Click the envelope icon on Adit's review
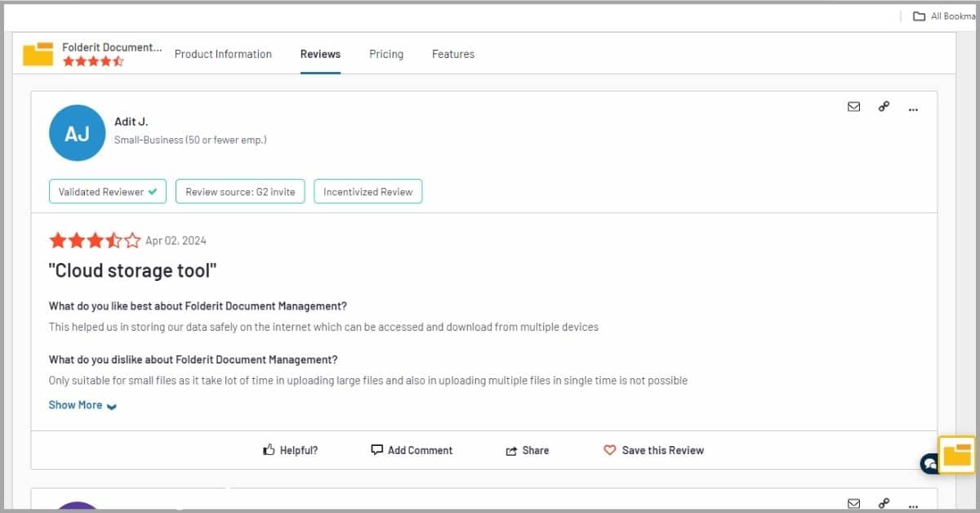The height and width of the screenshot is (513, 980). tap(853, 106)
